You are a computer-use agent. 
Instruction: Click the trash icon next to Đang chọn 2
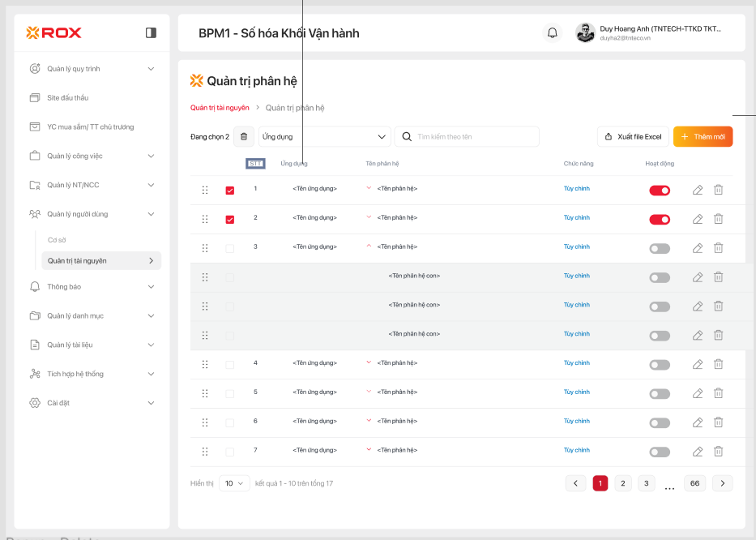pyautogui.click(x=244, y=137)
